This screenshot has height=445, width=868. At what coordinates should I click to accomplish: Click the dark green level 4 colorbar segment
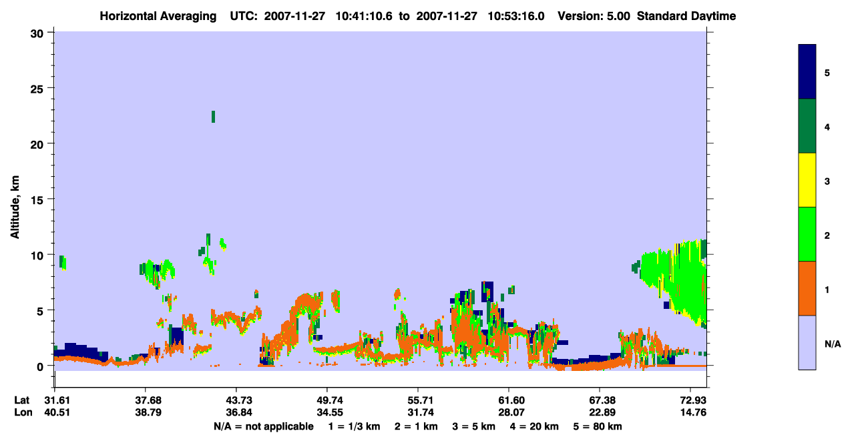point(807,126)
